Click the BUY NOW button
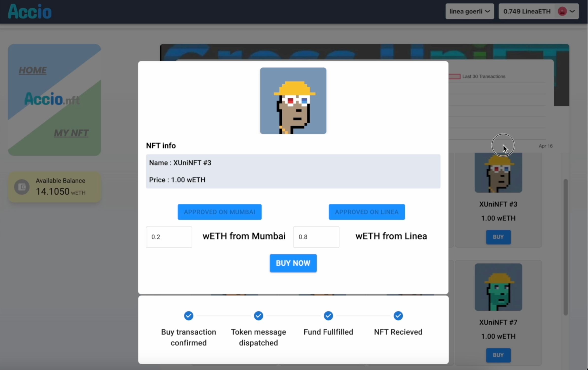 pos(293,263)
